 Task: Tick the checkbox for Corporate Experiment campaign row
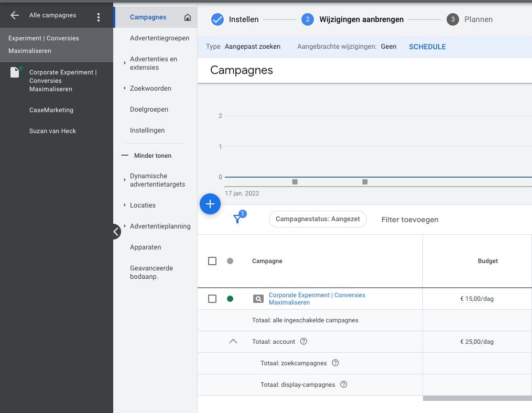(x=212, y=299)
